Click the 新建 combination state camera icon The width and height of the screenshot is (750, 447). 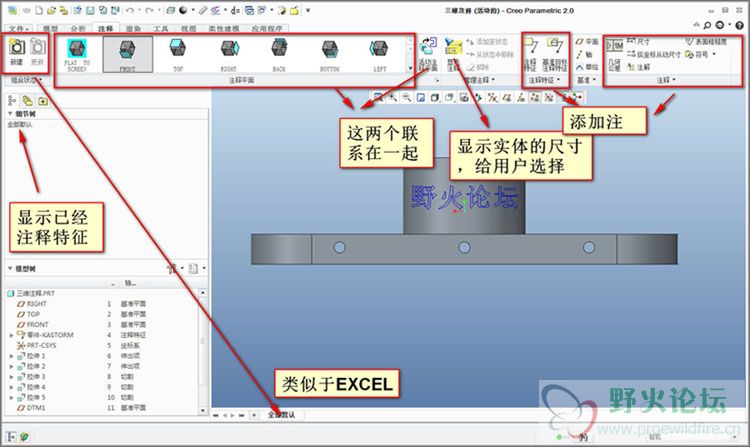16,47
